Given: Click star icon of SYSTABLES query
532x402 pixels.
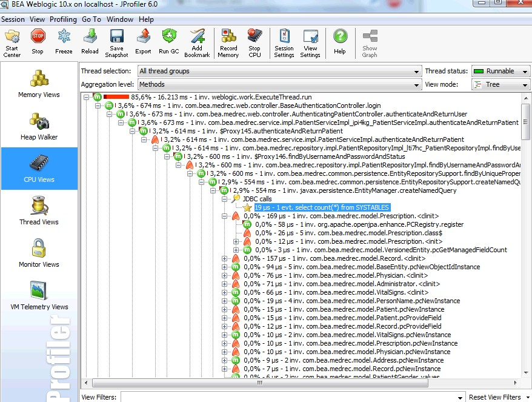Looking at the screenshot, I should coord(247,207).
